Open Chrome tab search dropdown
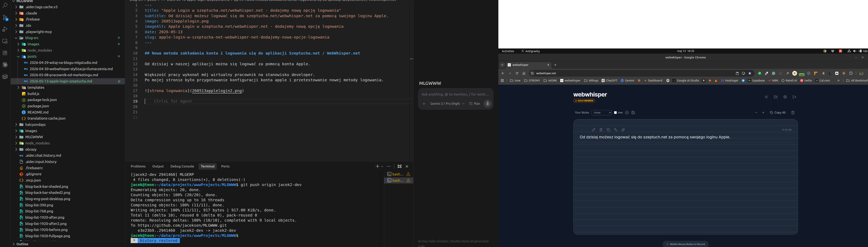 pyautogui.click(x=502, y=65)
